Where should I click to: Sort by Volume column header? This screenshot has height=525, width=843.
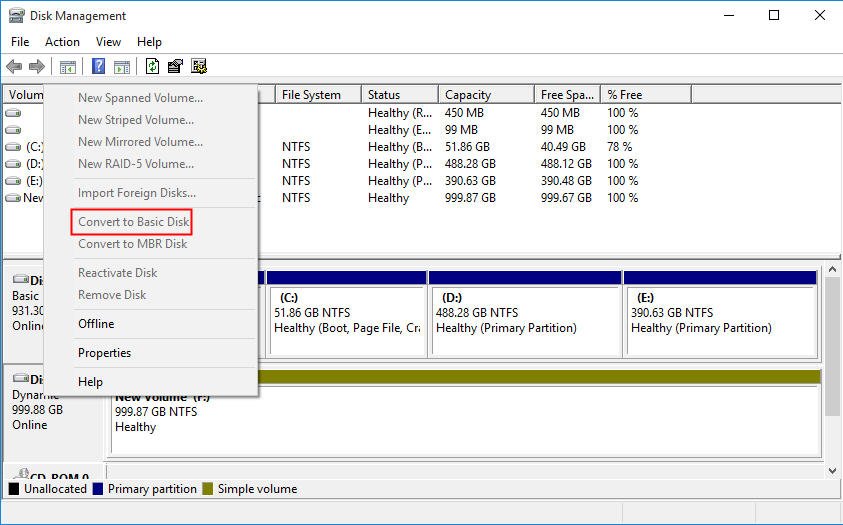click(24, 95)
